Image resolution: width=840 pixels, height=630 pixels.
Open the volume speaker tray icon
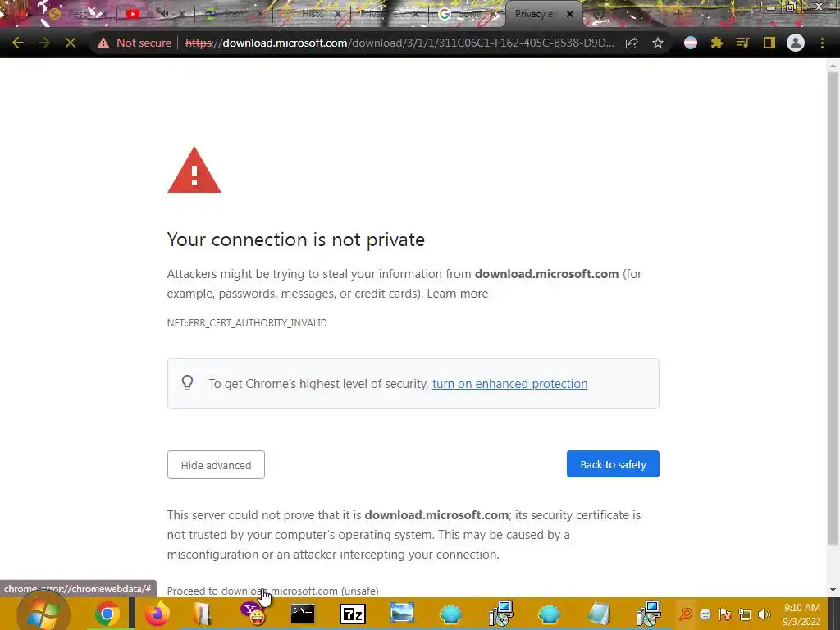(x=765, y=614)
